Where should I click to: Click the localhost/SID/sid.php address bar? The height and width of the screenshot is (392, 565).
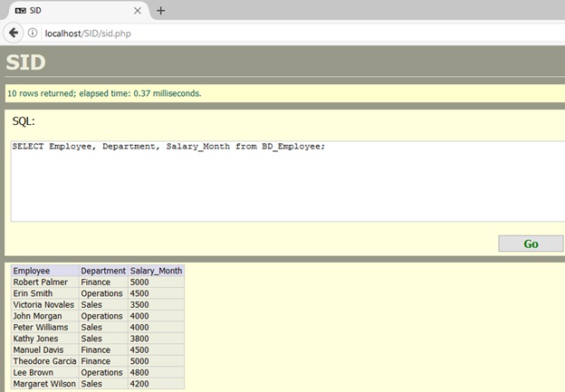(x=302, y=33)
